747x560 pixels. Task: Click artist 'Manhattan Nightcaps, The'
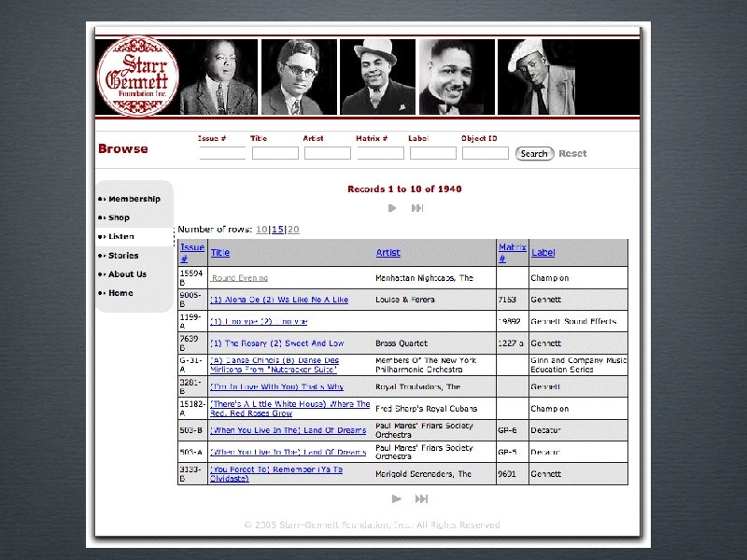[x=424, y=278]
